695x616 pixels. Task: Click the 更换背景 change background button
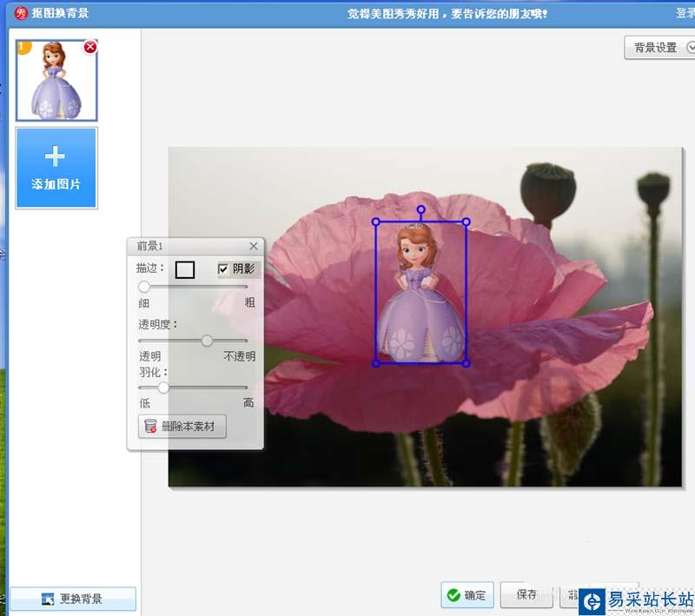click(73, 599)
